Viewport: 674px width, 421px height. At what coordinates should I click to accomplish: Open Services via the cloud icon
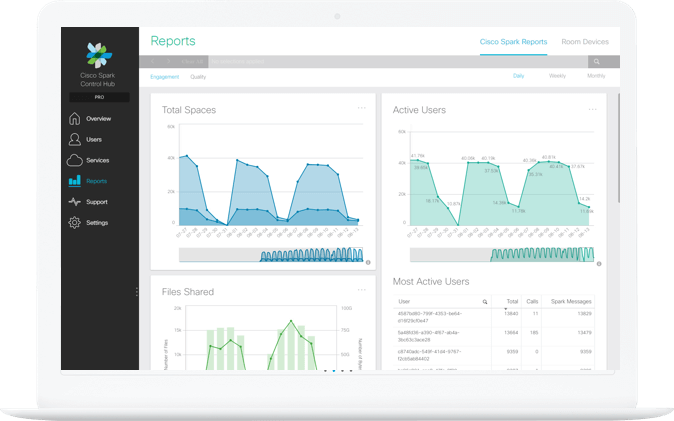75,160
